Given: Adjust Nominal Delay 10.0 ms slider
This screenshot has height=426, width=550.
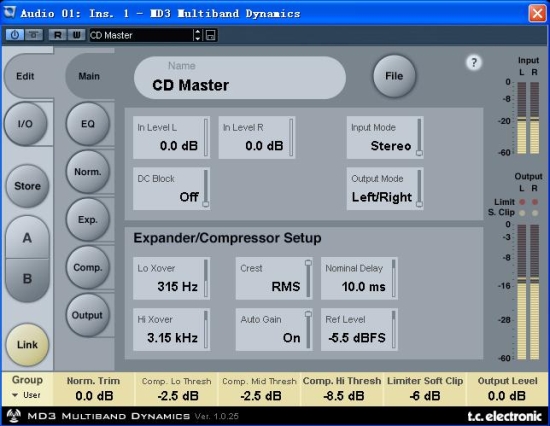Looking at the screenshot, I should (x=394, y=279).
